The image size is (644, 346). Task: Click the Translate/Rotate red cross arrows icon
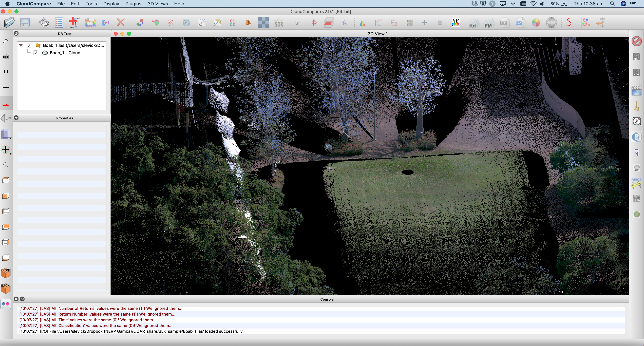tap(313, 23)
